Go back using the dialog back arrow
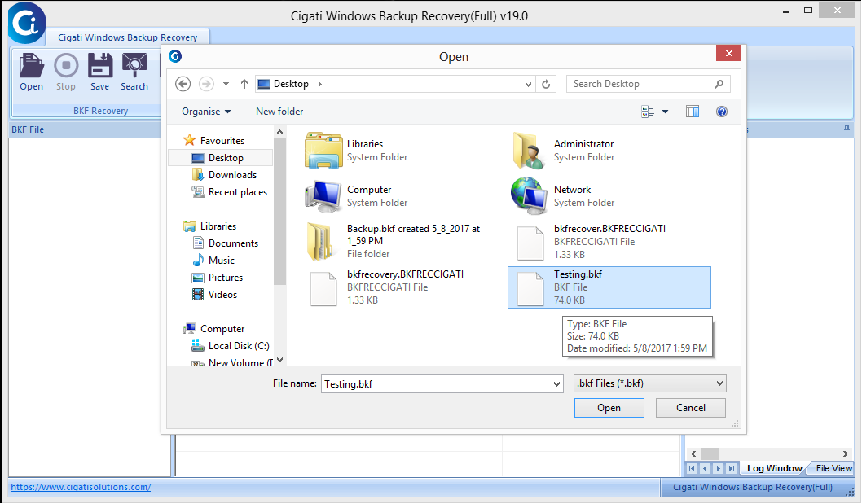This screenshot has width=862, height=504. (x=183, y=84)
